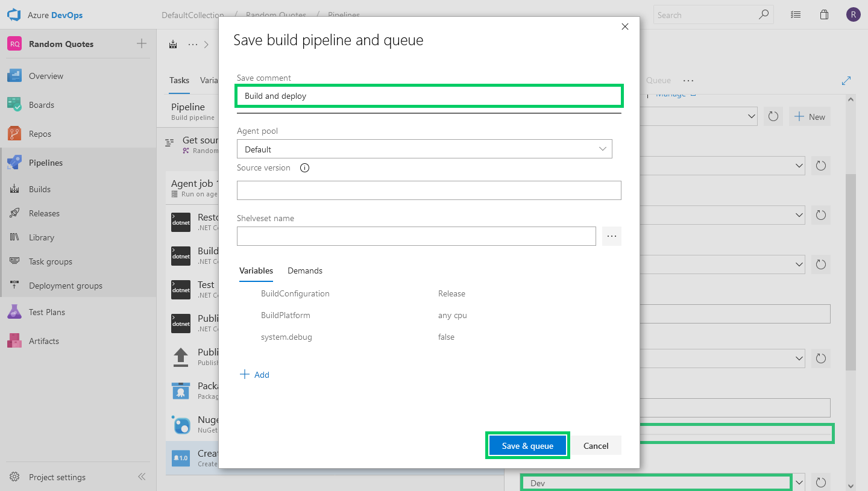This screenshot has width=868, height=491.
Task: Click the search magnifier icon
Action: click(x=764, y=15)
